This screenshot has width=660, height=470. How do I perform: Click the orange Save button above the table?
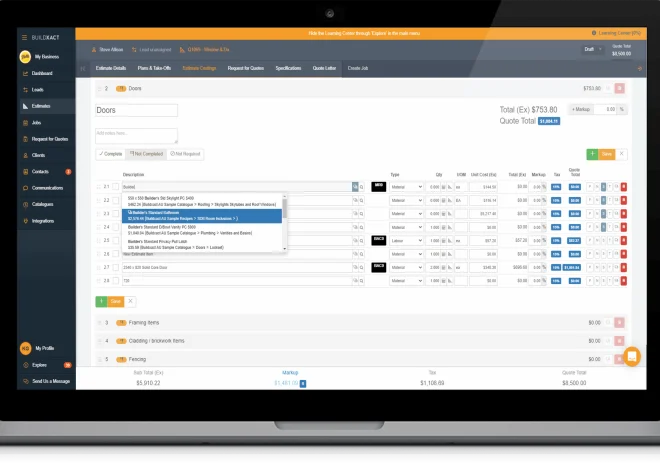[x=607, y=154]
